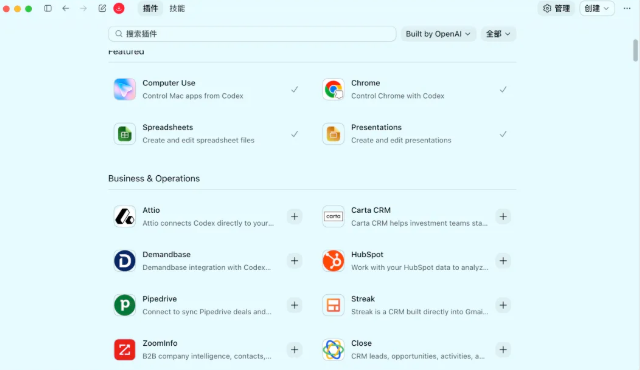Click the compose new chat icon
This screenshot has width=640, height=370.
[x=102, y=8]
